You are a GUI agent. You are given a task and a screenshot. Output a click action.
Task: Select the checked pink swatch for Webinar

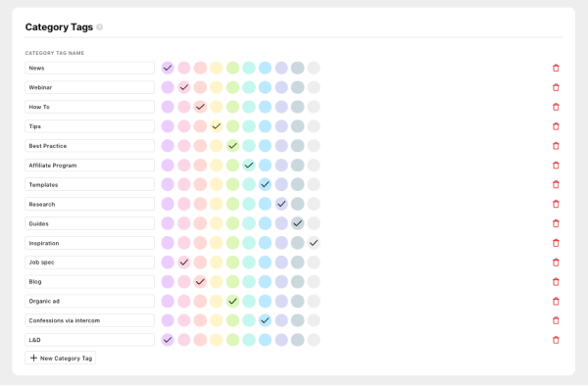184,87
